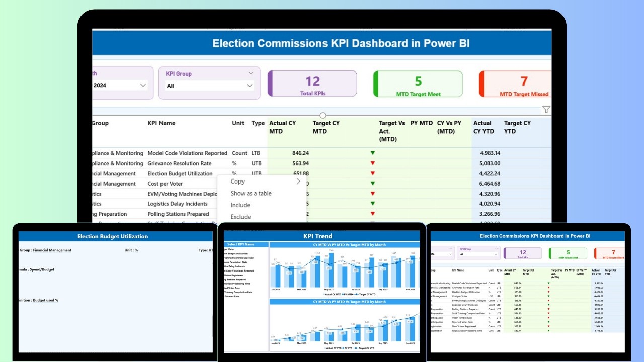Click Formula : Spend/Budget text in budget panel

click(x=37, y=269)
